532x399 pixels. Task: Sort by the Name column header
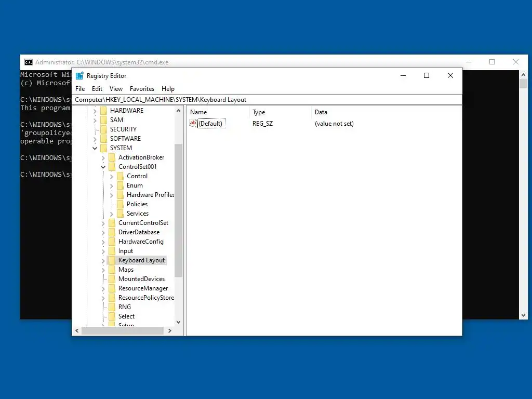[219, 112]
